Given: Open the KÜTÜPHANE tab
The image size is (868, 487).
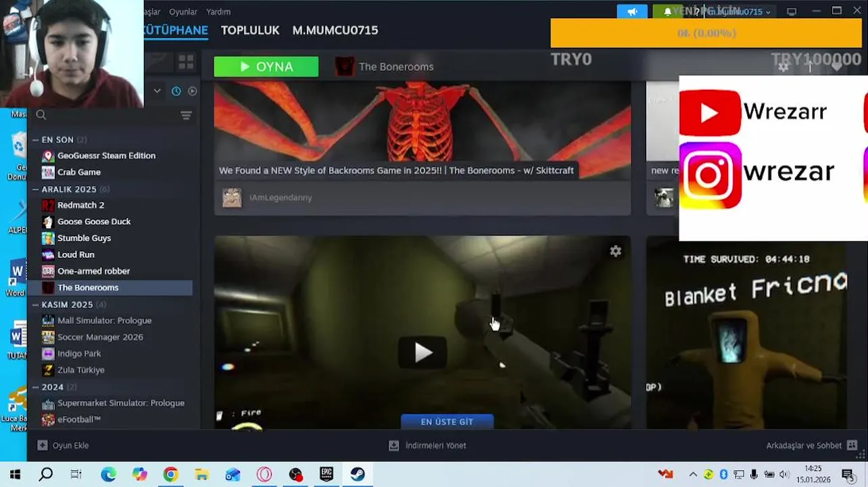Looking at the screenshot, I should click(x=176, y=30).
